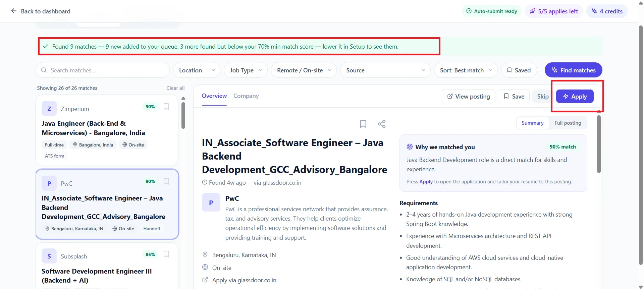The image size is (644, 289).
Task: Click the clock icon beside Found 4w ago
Action: tap(205, 182)
